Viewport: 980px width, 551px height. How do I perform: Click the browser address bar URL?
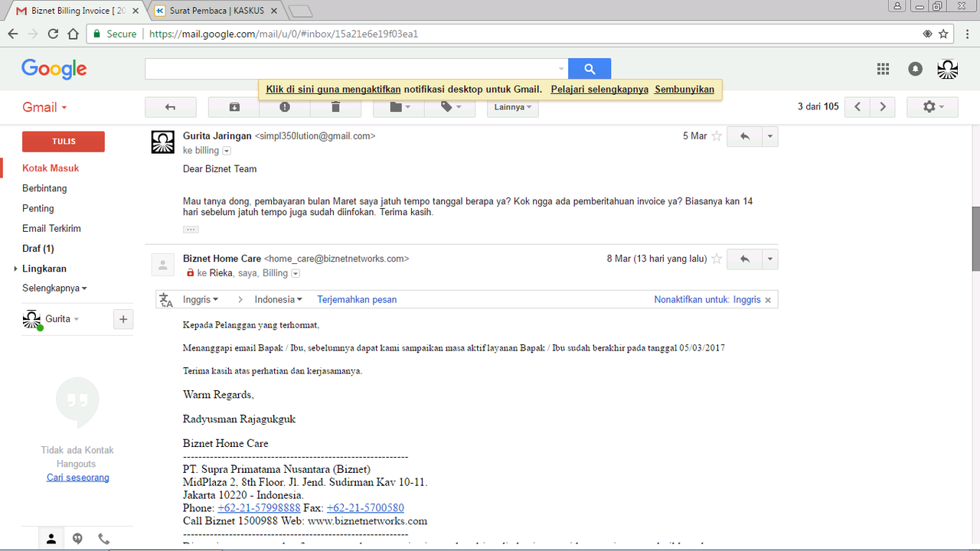[x=283, y=34]
